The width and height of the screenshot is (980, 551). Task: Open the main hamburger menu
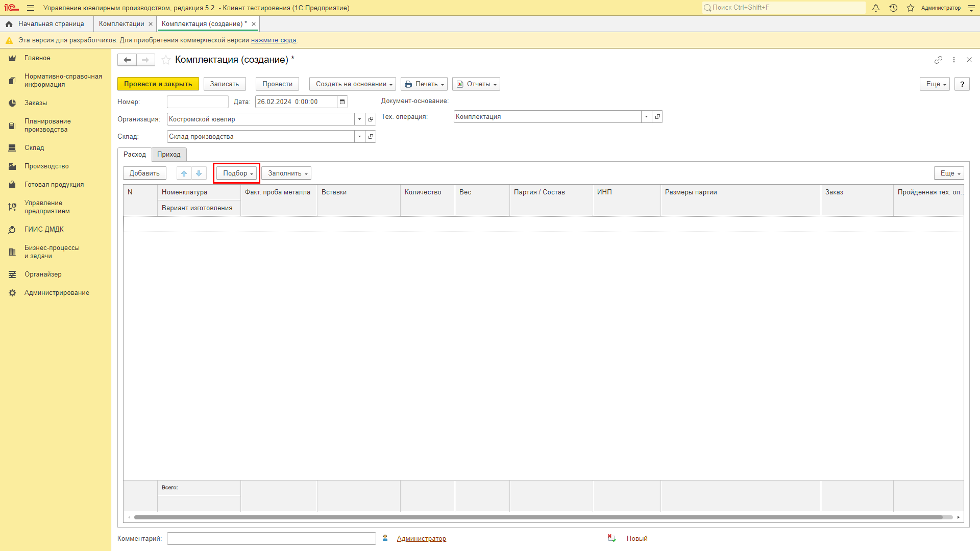pos(31,8)
